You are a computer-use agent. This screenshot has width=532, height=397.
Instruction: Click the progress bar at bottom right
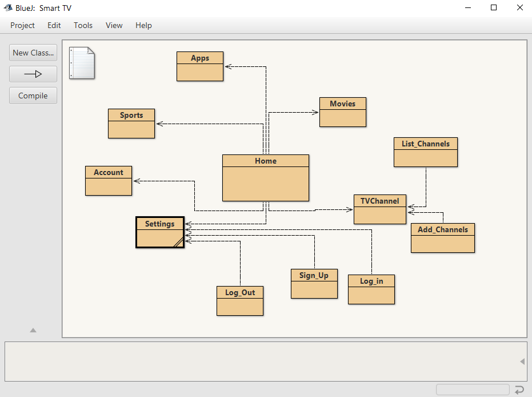point(473,390)
